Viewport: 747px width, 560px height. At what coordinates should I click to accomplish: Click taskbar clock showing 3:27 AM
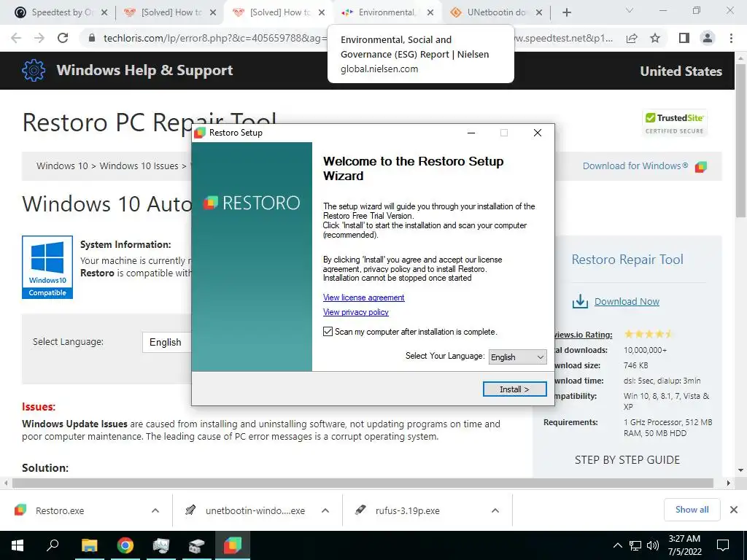tap(684, 545)
